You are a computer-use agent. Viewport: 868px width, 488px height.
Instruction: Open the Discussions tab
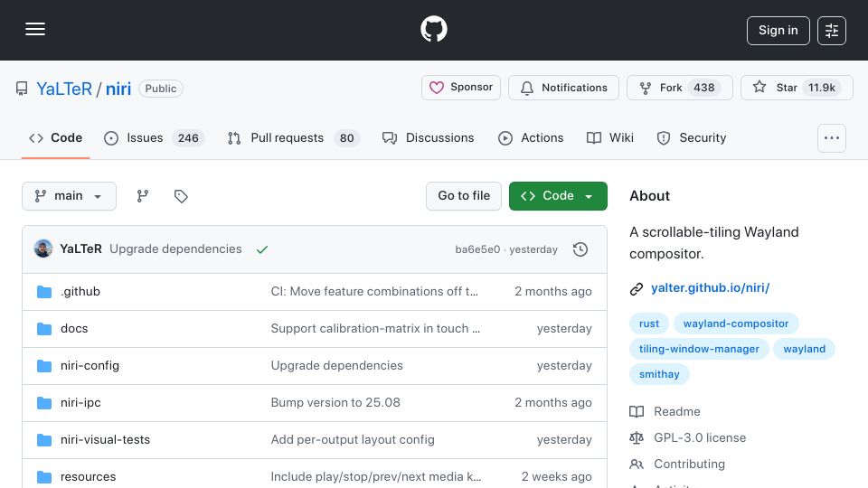coord(429,137)
